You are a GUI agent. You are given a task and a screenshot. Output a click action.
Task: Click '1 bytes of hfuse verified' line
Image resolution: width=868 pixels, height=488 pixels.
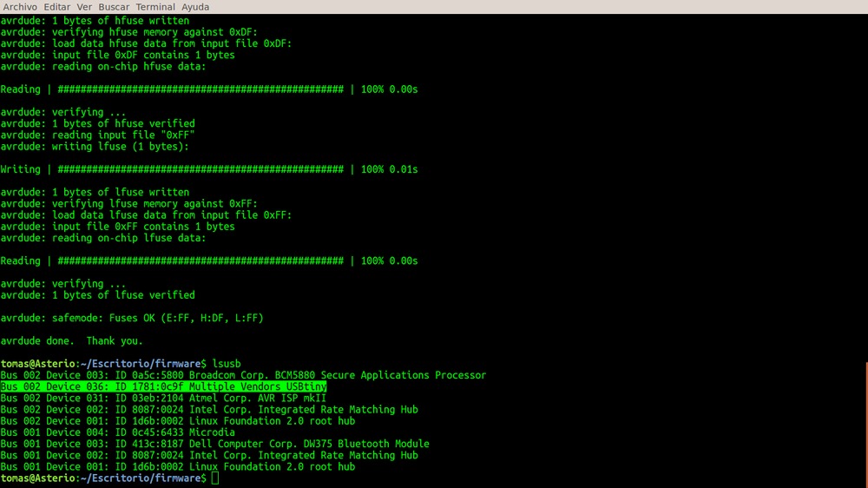[97, 123]
